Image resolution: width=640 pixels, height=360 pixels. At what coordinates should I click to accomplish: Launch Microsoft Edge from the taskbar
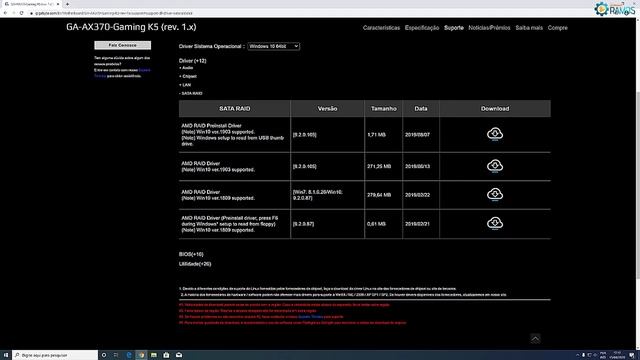click(x=129, y=355)
